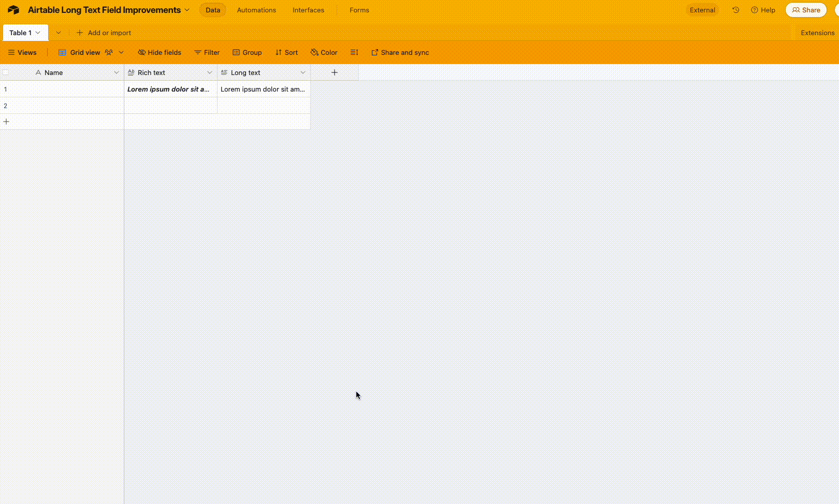The height and width of the screenshot is (504, 839).
Task: Select the rich text cell in row 1
Action: click(x=171, y=89)
